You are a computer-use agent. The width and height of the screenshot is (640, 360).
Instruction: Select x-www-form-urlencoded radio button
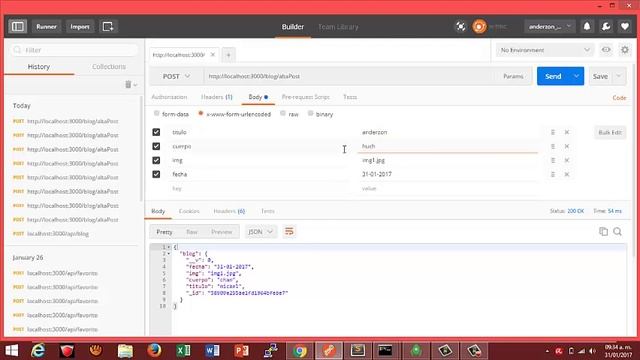click(201, 113)
